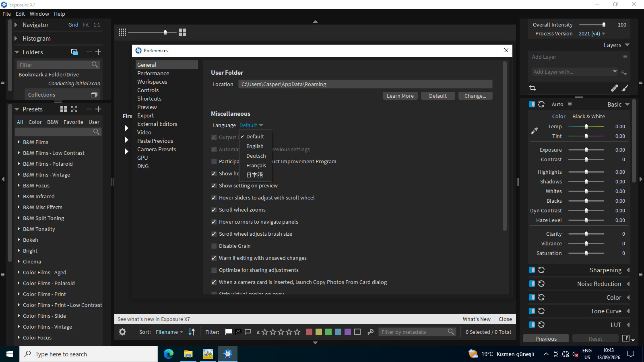Screen dimensions: 644x362
Task: Select the brush tool icon in Layers panel
Action: pyautogui.click(x=625, y=88)
